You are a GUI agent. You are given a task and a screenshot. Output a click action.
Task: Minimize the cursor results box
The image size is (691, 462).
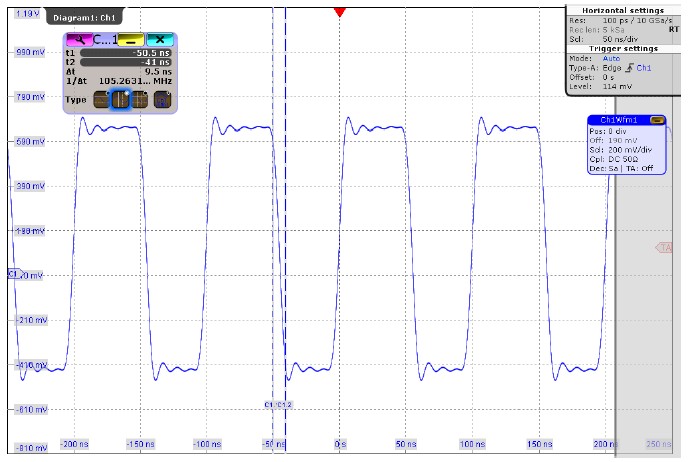[131, 39]
